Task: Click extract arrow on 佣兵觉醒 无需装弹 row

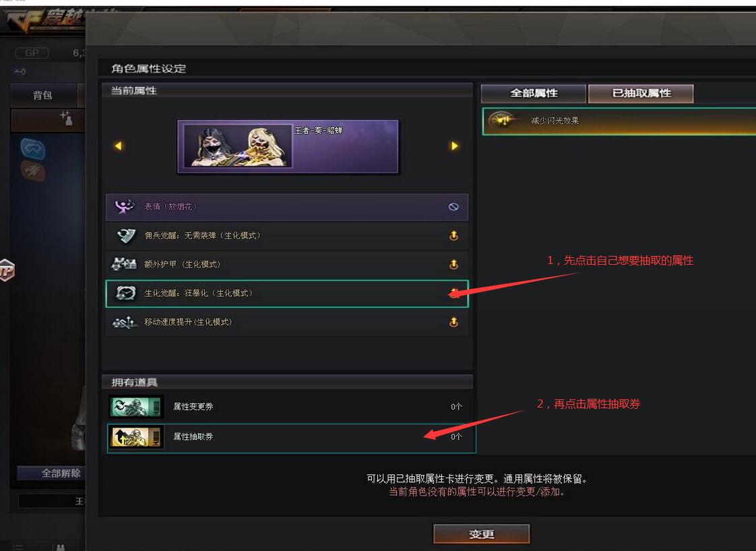Action: pyautogui.click(x=453, y=236)
